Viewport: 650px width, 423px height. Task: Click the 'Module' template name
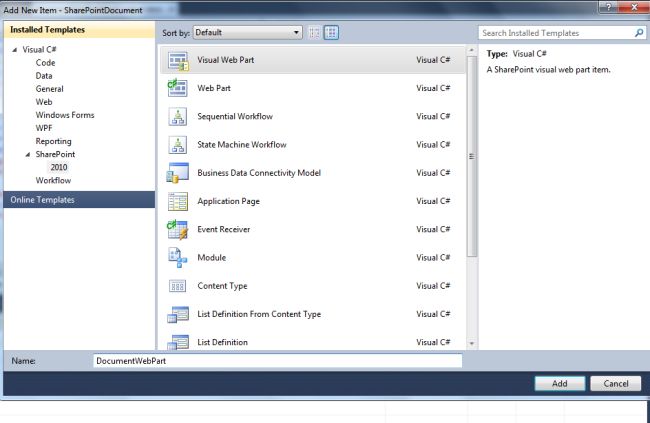click(211, 258)
